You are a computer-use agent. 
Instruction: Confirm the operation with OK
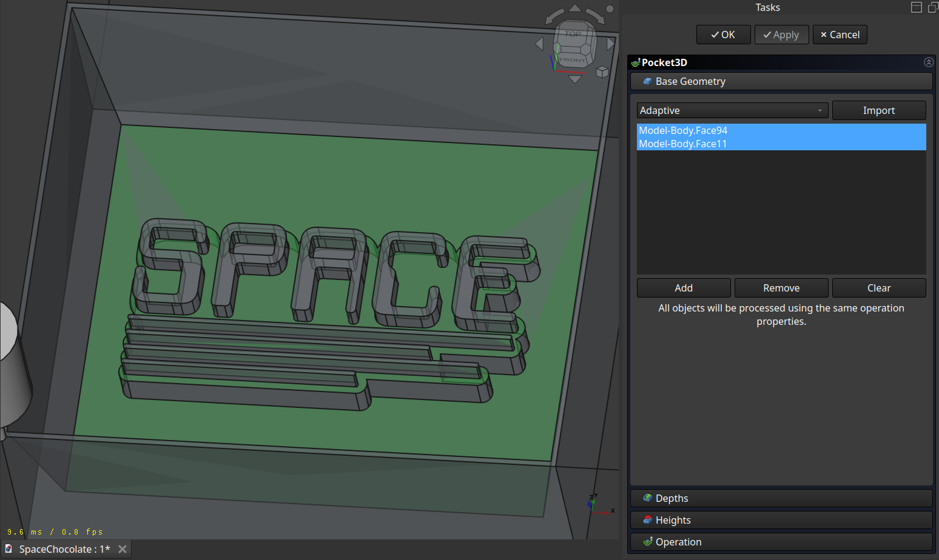click(x=723, y=35)
